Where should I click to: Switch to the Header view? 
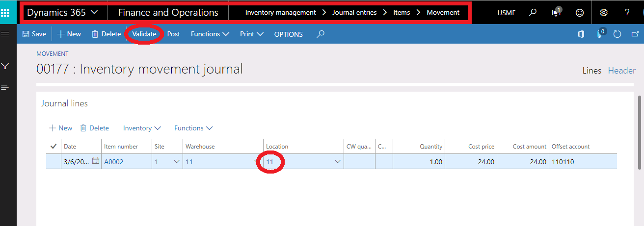(622, 71)
